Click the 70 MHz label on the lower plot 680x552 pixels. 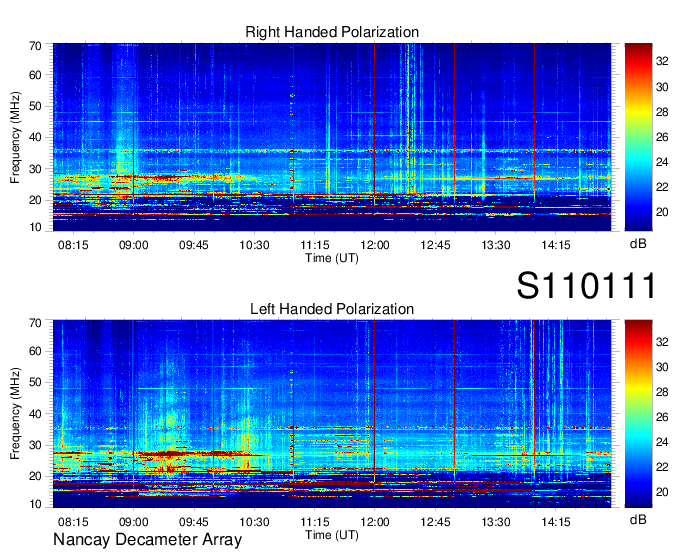coord(35,323)
